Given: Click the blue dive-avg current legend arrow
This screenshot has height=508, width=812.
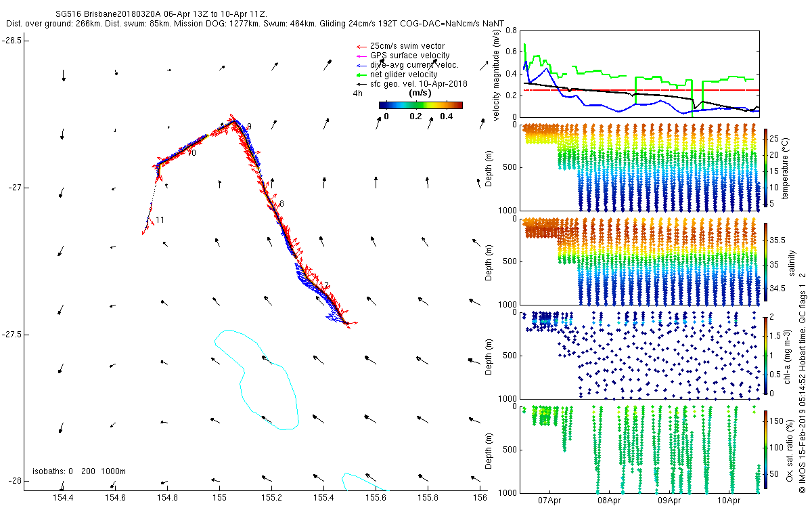Looking at the screenshot, I should (360, 65).
